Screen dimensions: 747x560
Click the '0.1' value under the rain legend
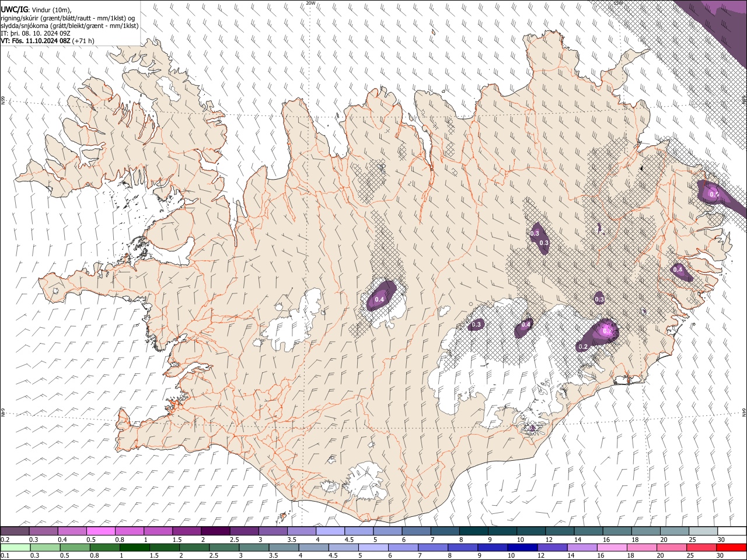[x=5, y=555]
